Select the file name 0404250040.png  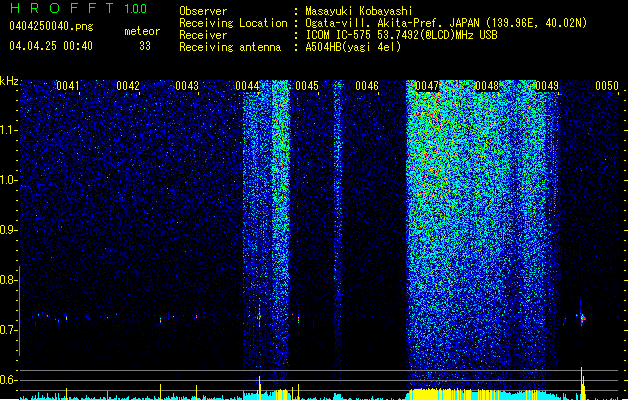coord(51,26)
